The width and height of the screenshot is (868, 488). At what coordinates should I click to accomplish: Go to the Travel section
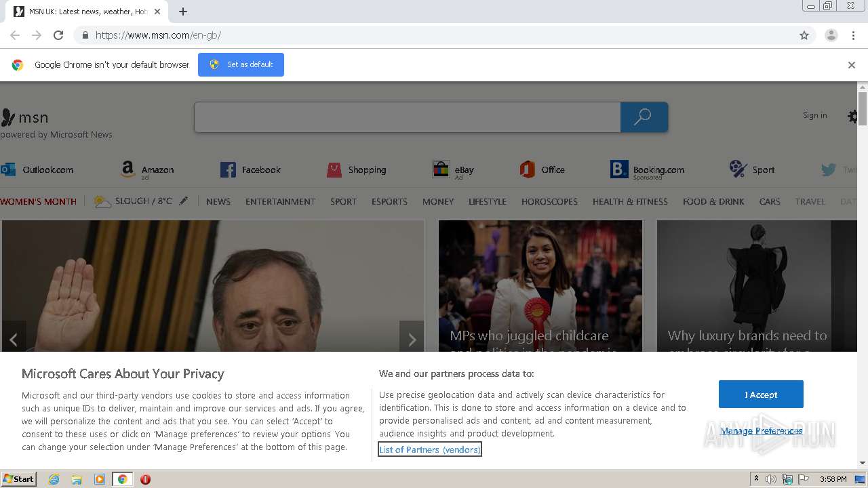coord(810,201)
